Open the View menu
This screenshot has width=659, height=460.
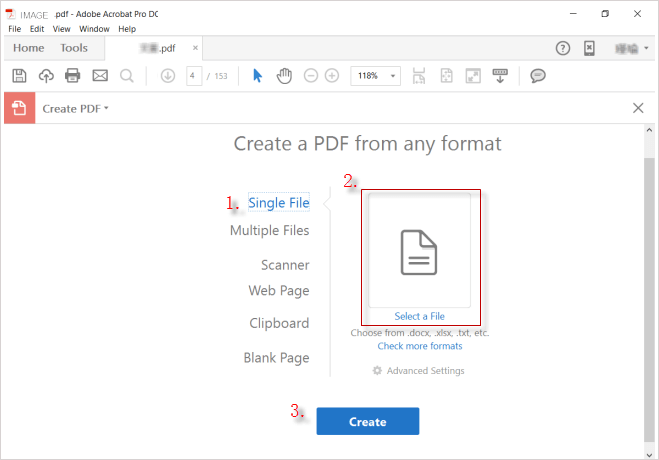coord(61,29)
